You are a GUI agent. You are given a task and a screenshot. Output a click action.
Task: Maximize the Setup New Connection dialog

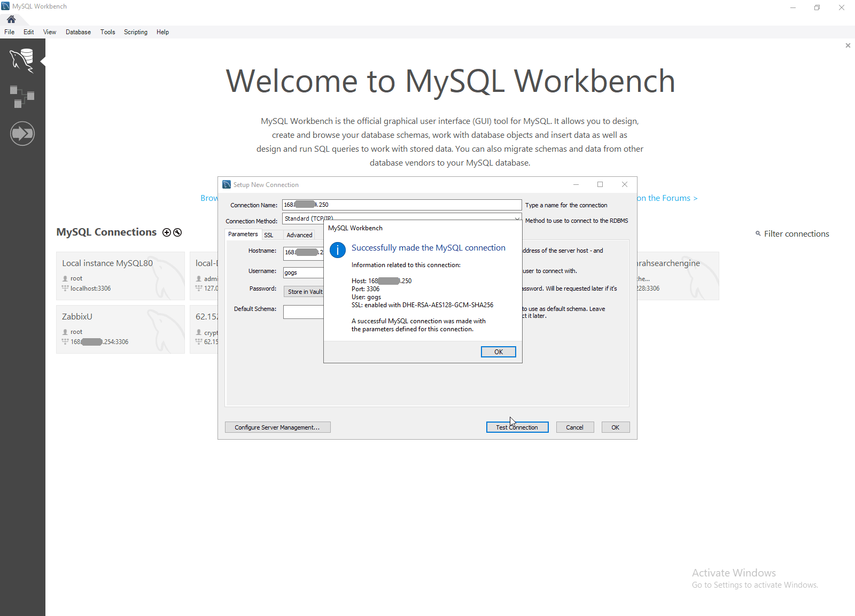point(600,184)
